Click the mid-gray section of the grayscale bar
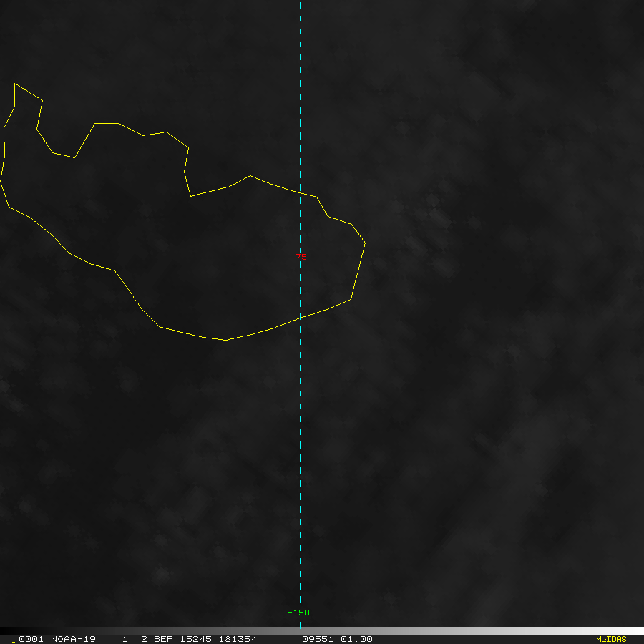The height and width of the screenshot is (644, 644). [322, 631]
